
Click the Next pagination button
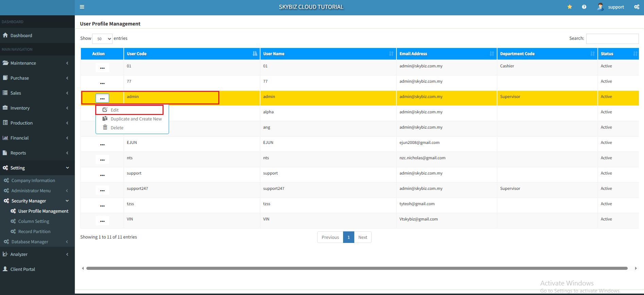pos(362,237)
